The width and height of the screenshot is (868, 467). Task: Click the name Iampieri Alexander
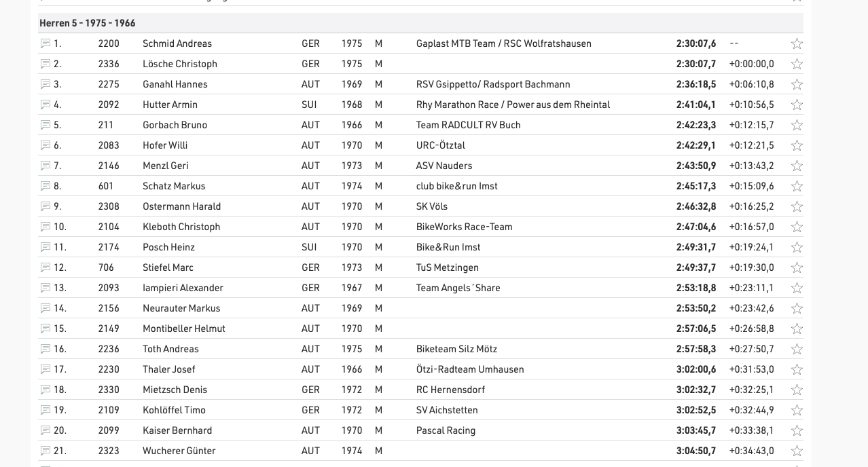(x=183, y=288)
